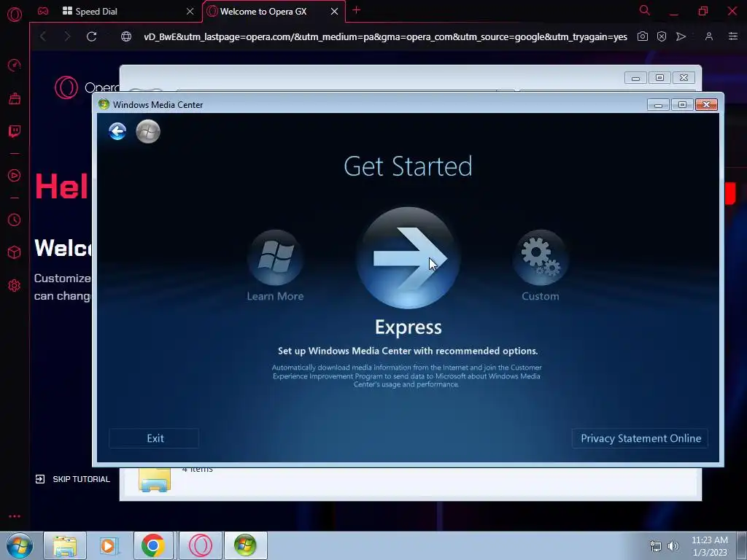Open the ad blocker shield icon

pos(661,36)
